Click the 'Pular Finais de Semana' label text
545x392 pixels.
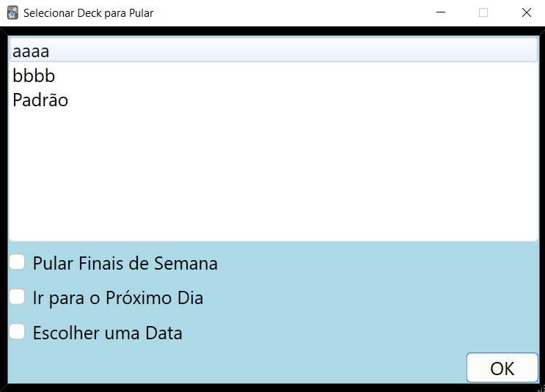click(x=125, y=263)
